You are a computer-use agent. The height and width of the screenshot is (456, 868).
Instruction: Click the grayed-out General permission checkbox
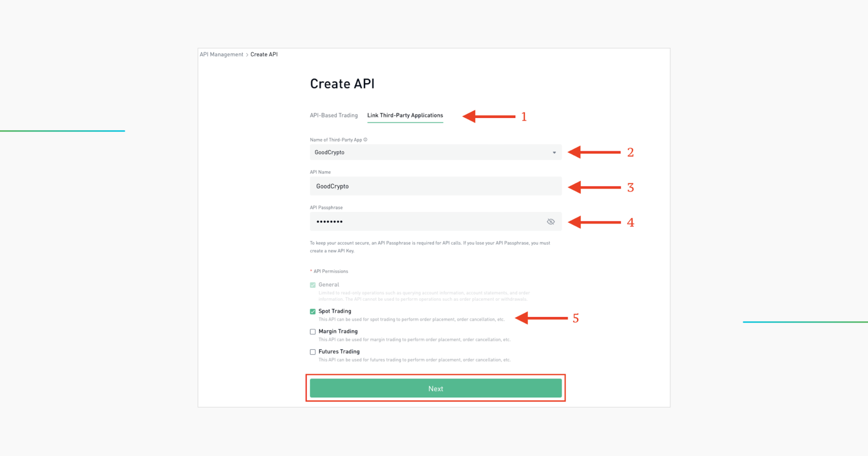tap(312, 285)
